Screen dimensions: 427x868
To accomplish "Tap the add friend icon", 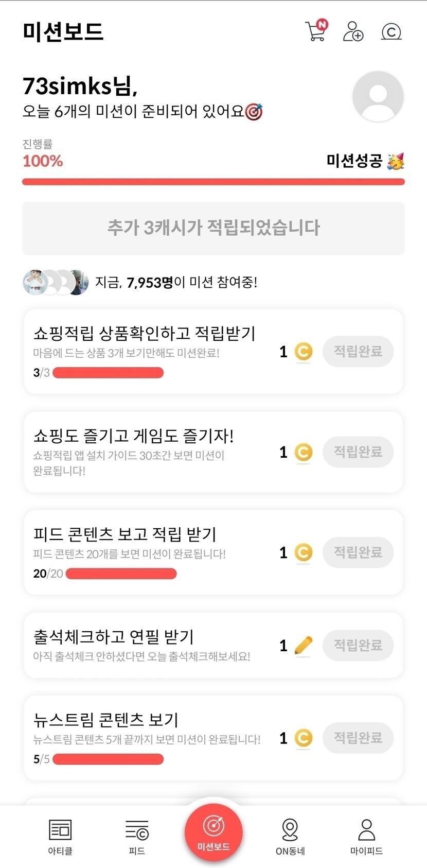I will (353, 31).
